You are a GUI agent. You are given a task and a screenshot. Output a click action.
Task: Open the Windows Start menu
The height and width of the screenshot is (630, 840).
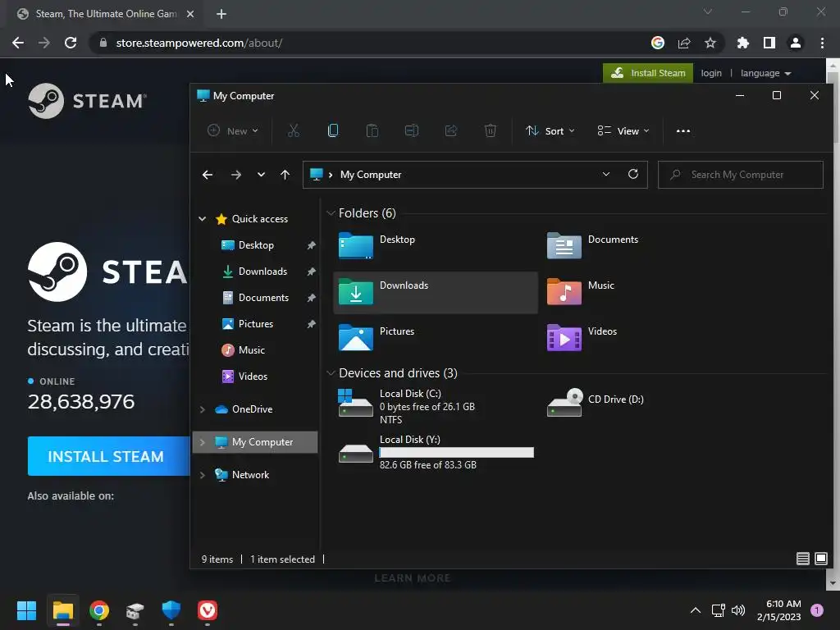26,610
